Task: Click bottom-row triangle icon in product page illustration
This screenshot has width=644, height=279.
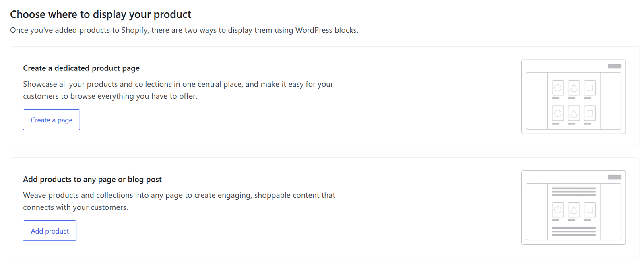Action: (574, 114)
